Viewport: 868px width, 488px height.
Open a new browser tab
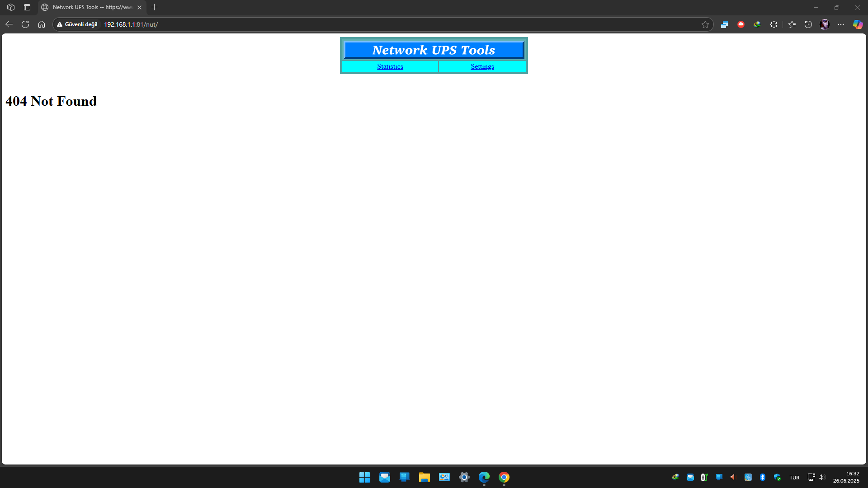click(x=155, y=7)
